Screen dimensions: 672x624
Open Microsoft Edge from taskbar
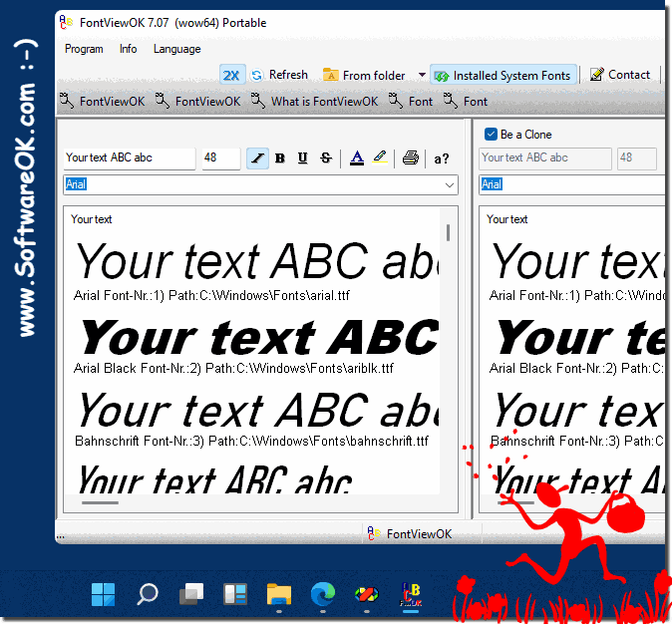click(x=323, y=594)
